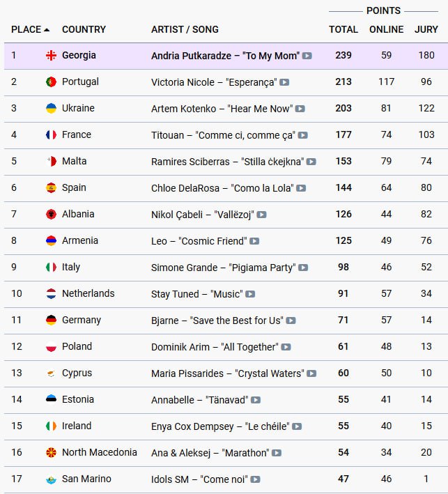
Task: Sort by the ONLINE points column
Action: (x=386, y=29)
